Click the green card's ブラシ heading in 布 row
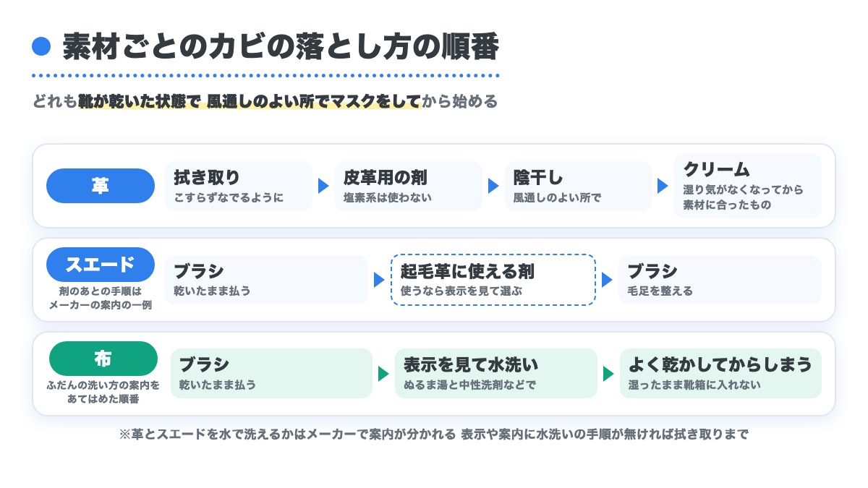The height and width of the screenshot is (488, 868). point(204,365)
